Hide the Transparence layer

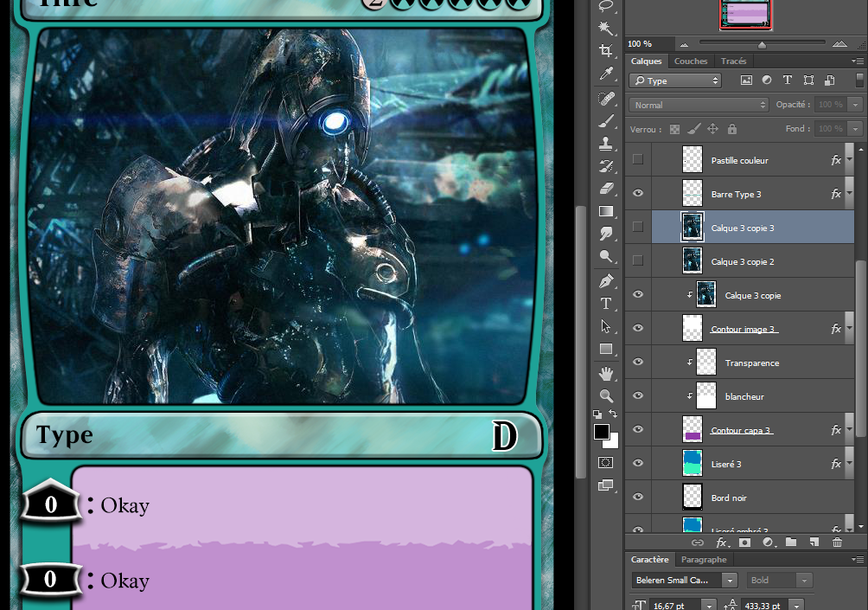coord(638,362)
